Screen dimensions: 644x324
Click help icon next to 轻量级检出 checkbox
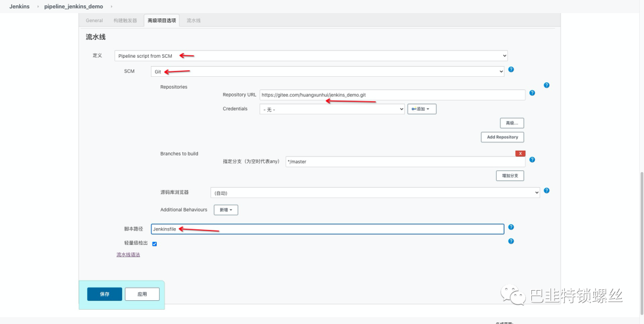(511, 241)
